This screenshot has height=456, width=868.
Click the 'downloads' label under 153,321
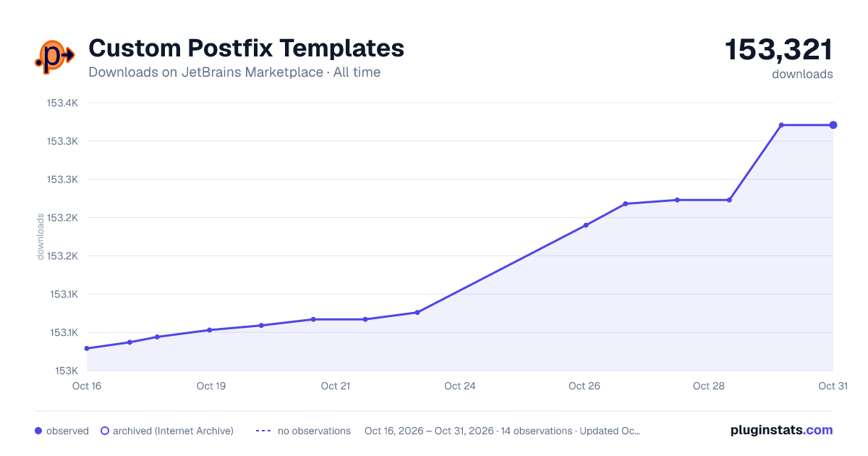pos(802,74)
